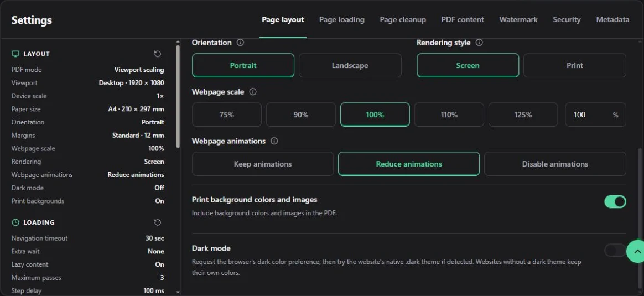Viewport: 644px width, 296px height.
Task: Disable Print background colors and images
Action: 615,201
